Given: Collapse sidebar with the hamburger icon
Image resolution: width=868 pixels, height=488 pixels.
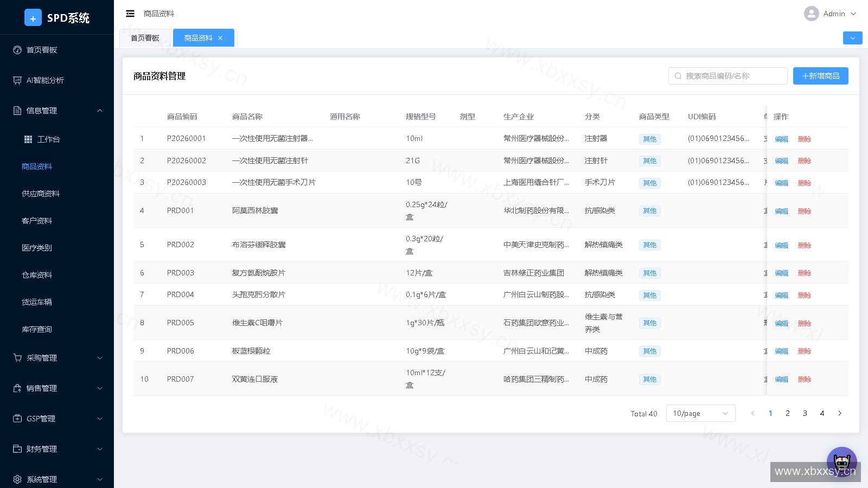Looking at the screenshot, I should pyautogui.click(x=130, y=14).
